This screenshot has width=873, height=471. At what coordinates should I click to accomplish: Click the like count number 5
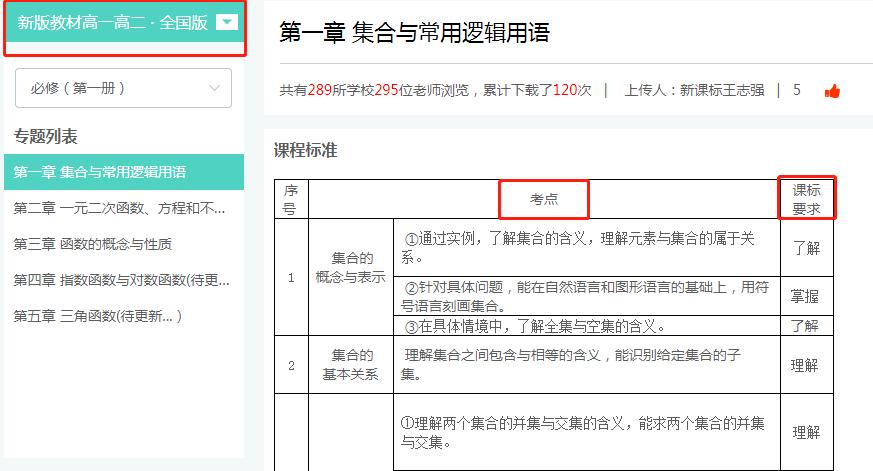tap(797, 90)
